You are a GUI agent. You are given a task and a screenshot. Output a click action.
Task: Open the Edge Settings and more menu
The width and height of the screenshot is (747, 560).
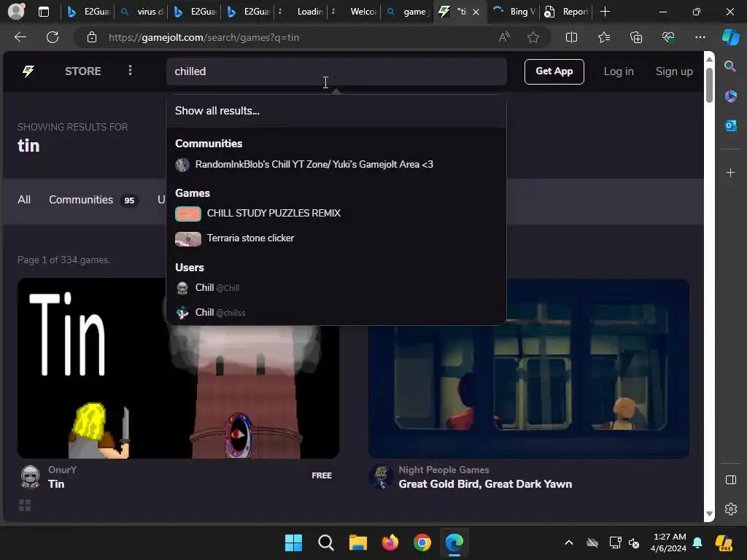(x=700, y=37)
